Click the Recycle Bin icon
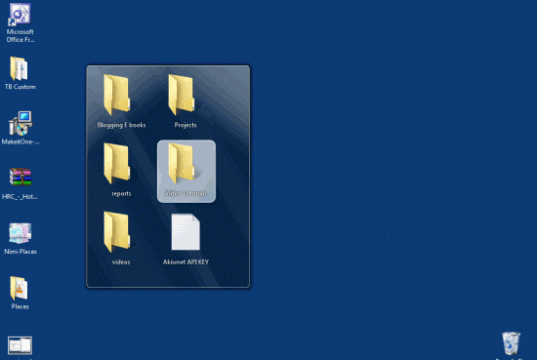 coord(511,343)
